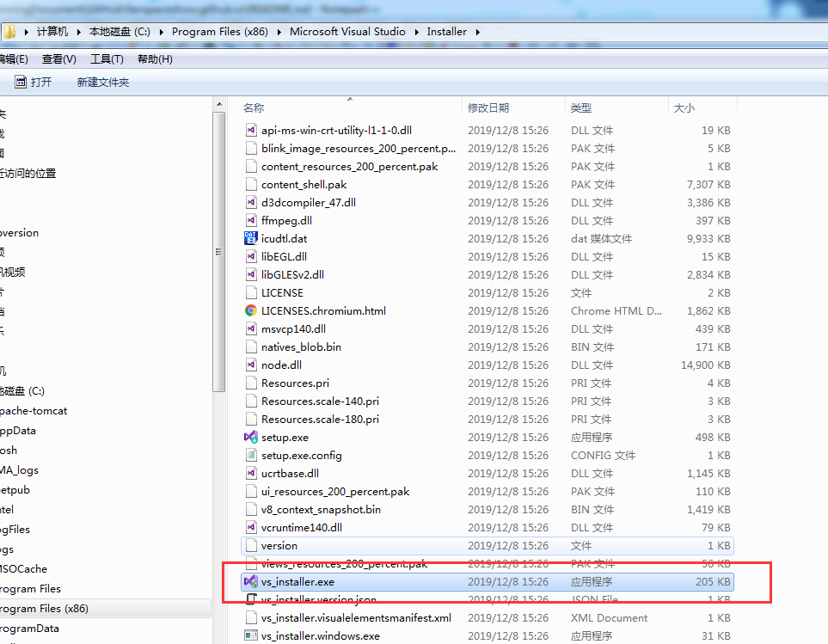Expand the dropdown arrow after Microsoft Visual Studio

point(416,32)
